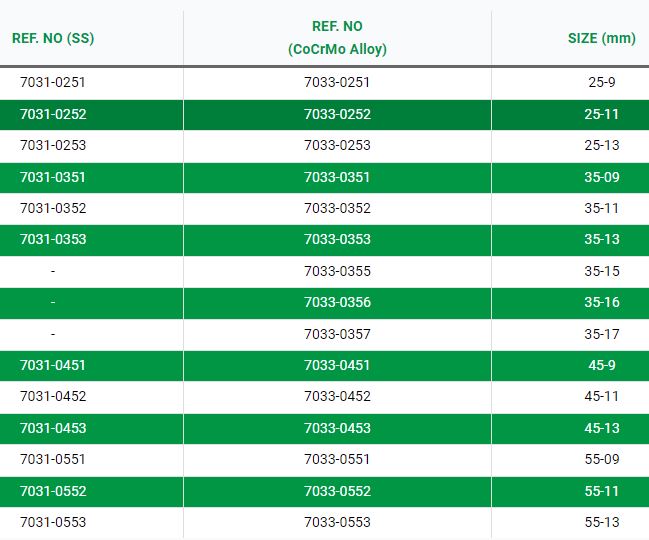The image size is (649, 540).
Task: Select the size value 35-16
Action: click(x=602, y=303)
